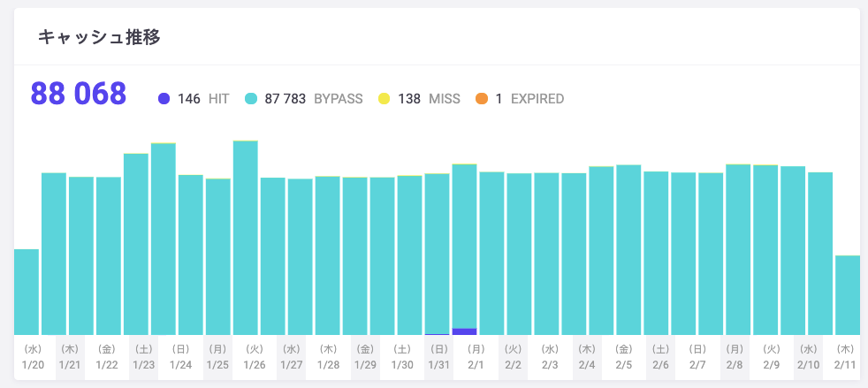868x388 pixels.
Task: Toggle the HIT series label
Action: 218,99
